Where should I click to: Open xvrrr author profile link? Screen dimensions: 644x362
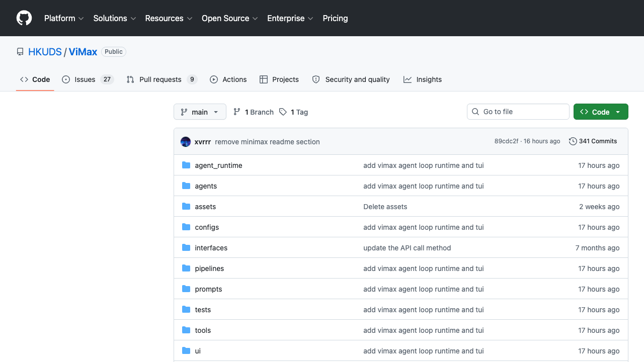[203, 142]
